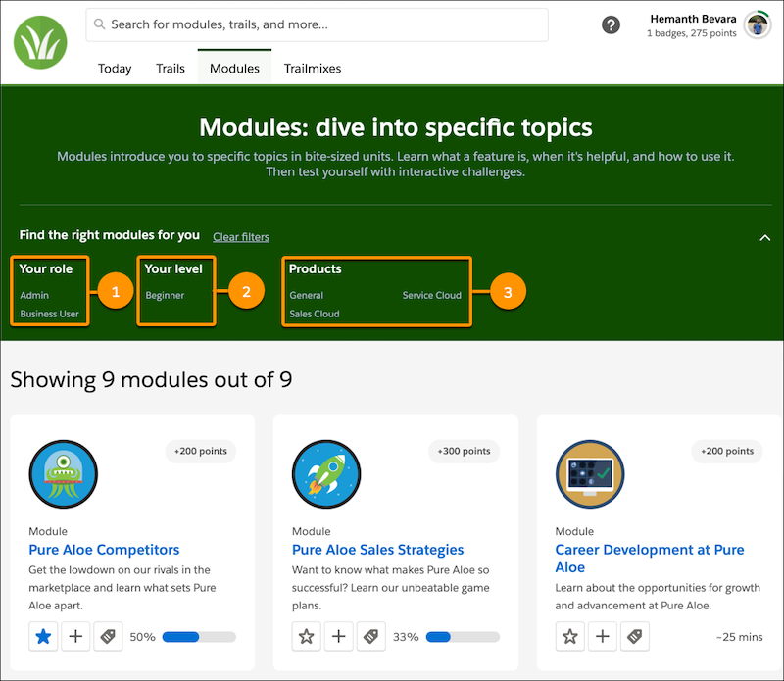The width and height of the screenshot is (784, 681).
Task: Open the alien badge of Pure Aloe Competitors
Action: pyautogui.click(x=63, y=474)
